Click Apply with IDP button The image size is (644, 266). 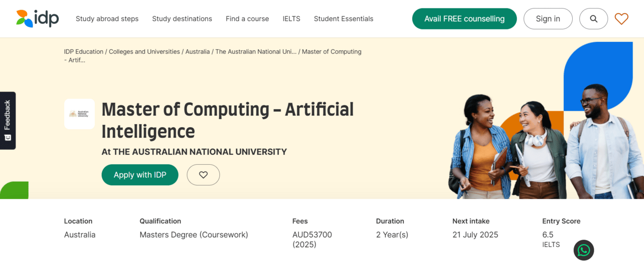[140, 175]
